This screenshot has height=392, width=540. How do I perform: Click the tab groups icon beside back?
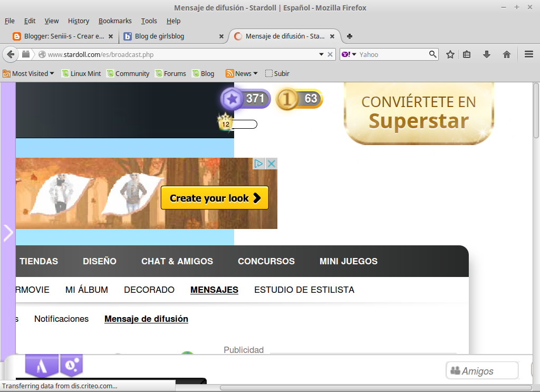(x=26, y=54)
